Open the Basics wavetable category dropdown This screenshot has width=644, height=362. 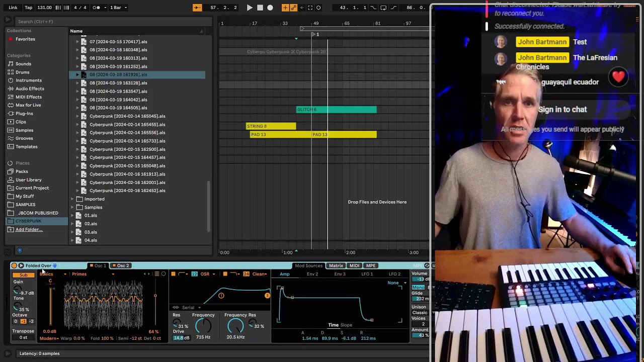pyautogui.click(x=53, y=275)
